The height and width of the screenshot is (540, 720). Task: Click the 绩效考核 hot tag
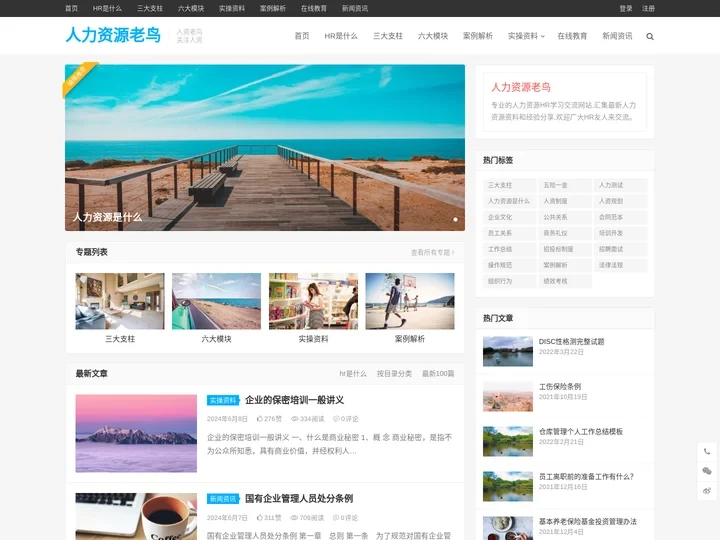coord(564,281)
